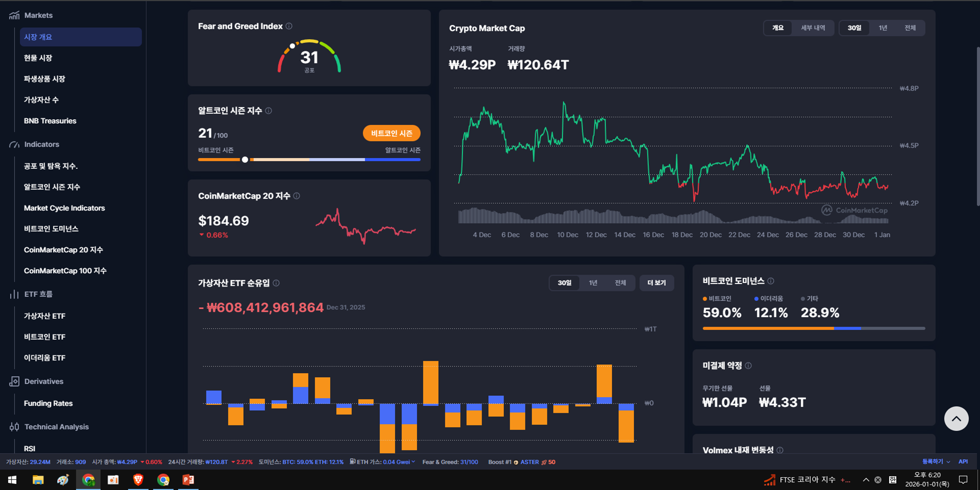Click the Markets section chart icon

coord(14,15)
